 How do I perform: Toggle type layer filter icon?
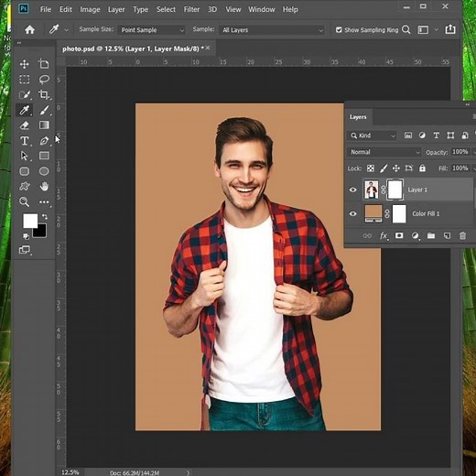pyautogui.click(x=436, y=135)
